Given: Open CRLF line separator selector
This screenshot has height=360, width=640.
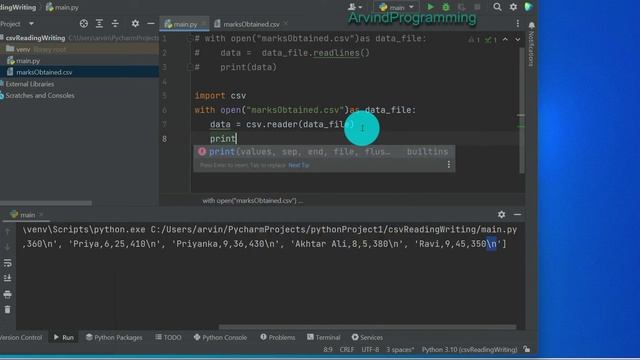Looking at the screenshot, I should tap(347, 350).
